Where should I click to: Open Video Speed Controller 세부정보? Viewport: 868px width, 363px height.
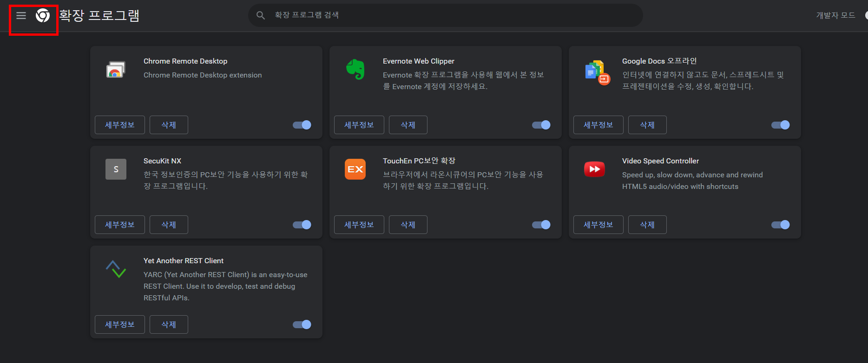coord(598,225)
